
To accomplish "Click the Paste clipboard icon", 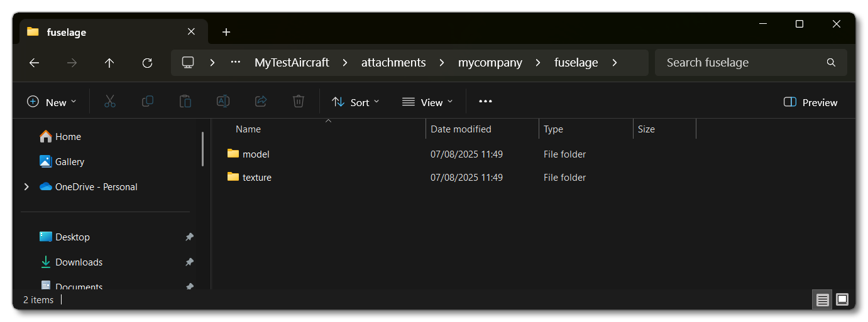I will (x=185, y=102).
